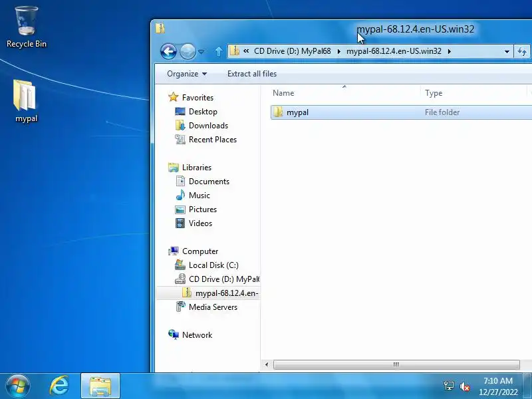
Task: Click Extract all files
Action: [252, 74]
